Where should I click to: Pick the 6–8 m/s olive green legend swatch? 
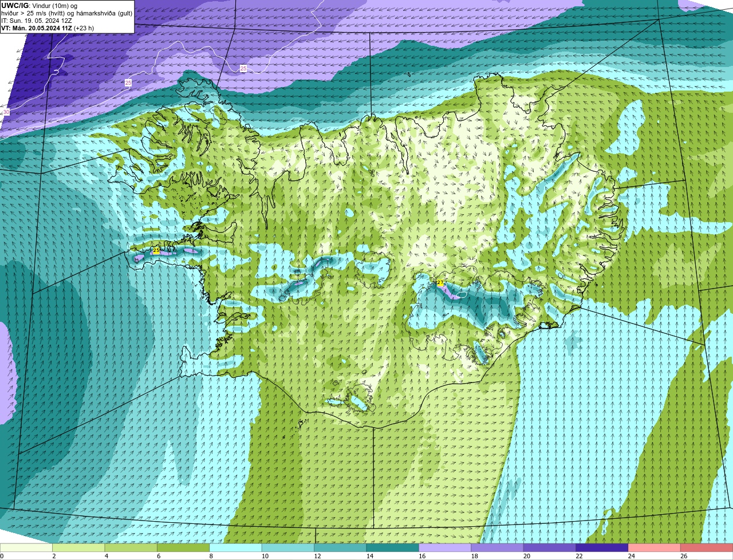(183, 547)
